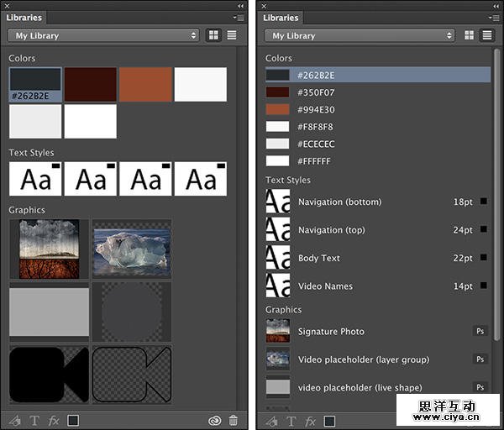Select the Body Text style
The height and width of the screenshot is (430, 504).
[x=319, y=258]
